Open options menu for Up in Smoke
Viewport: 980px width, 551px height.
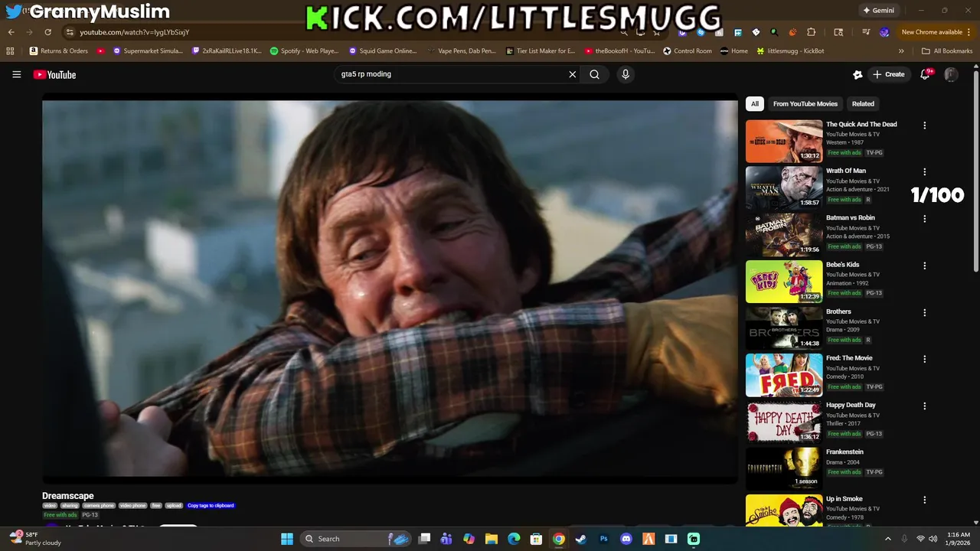point(924,500)
